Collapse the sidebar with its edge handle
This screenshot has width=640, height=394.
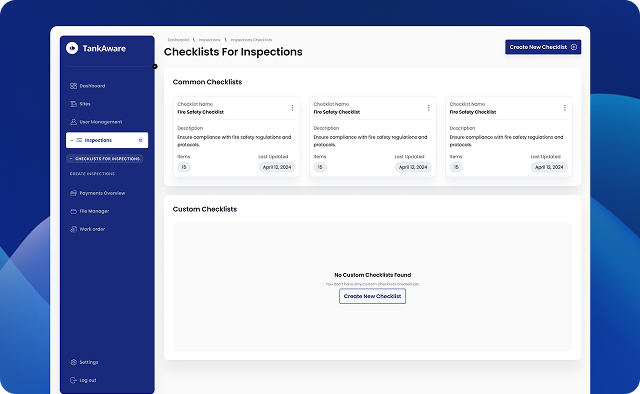pos(155,67)
